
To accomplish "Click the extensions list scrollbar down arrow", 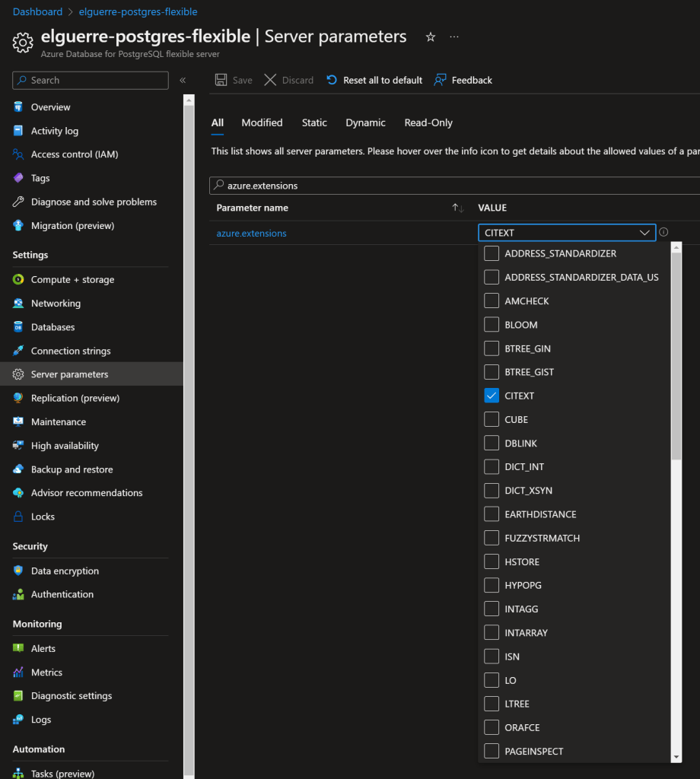I will click(676, 756).
